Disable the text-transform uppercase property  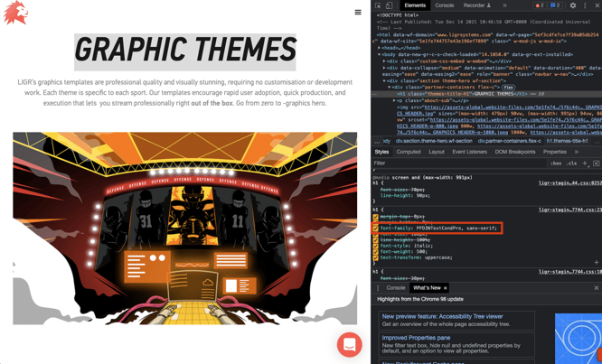pyautogui.click(x=375, y=257)
